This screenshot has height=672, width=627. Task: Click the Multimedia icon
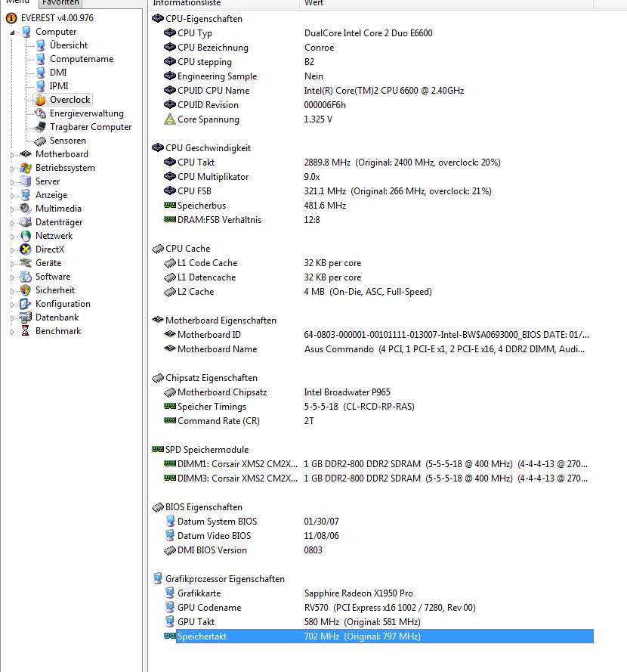(x=26, y=209)
